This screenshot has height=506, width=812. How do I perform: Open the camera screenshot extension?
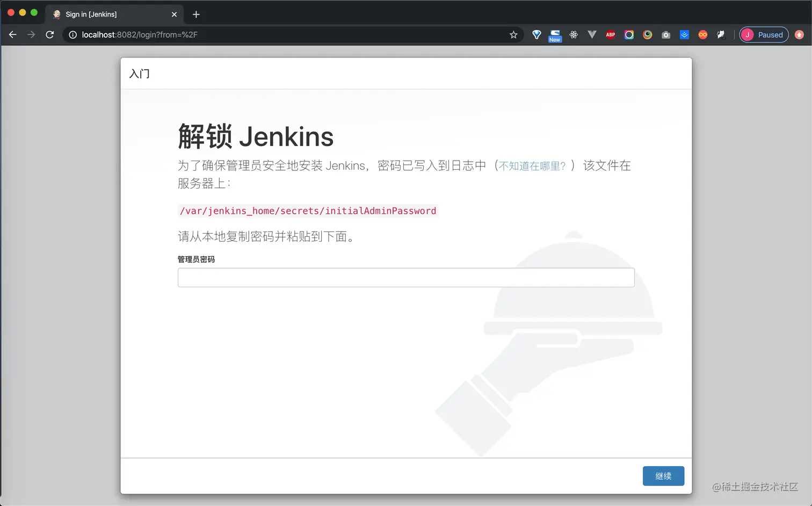[x=666, y=34]
